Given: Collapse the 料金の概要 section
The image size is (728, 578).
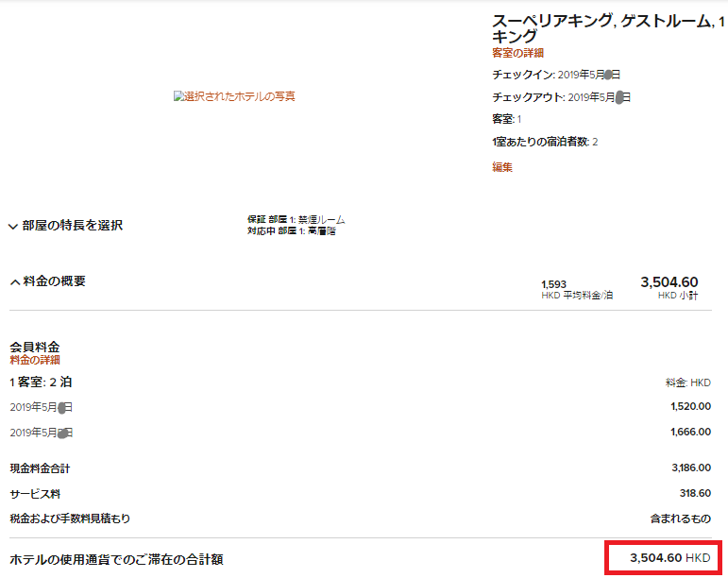Looking at the screenshot, I should (x=48, y=281).
